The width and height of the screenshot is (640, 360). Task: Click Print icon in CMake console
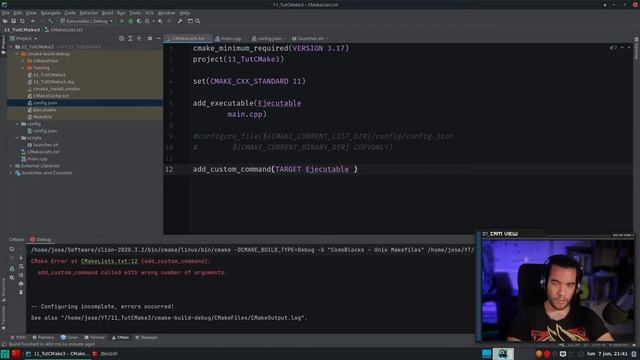(21, 284)
